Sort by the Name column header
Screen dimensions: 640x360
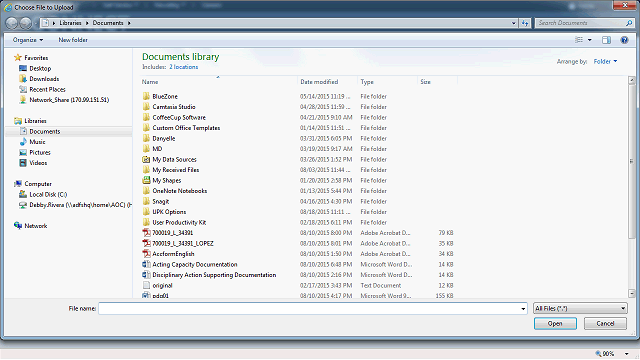(219, 82)
